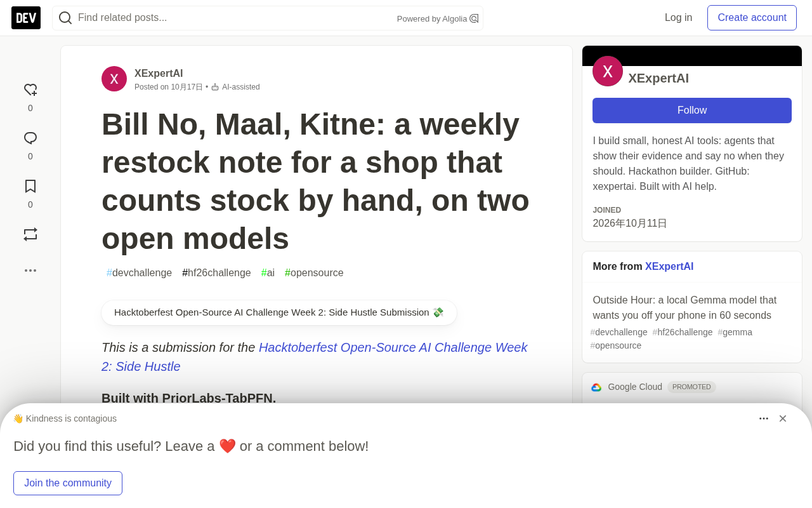The height and width of the screenshot is (508, 812).
Task: Focus the Find related posts search field
Action: pyautogui.click(x=235, y=18)
